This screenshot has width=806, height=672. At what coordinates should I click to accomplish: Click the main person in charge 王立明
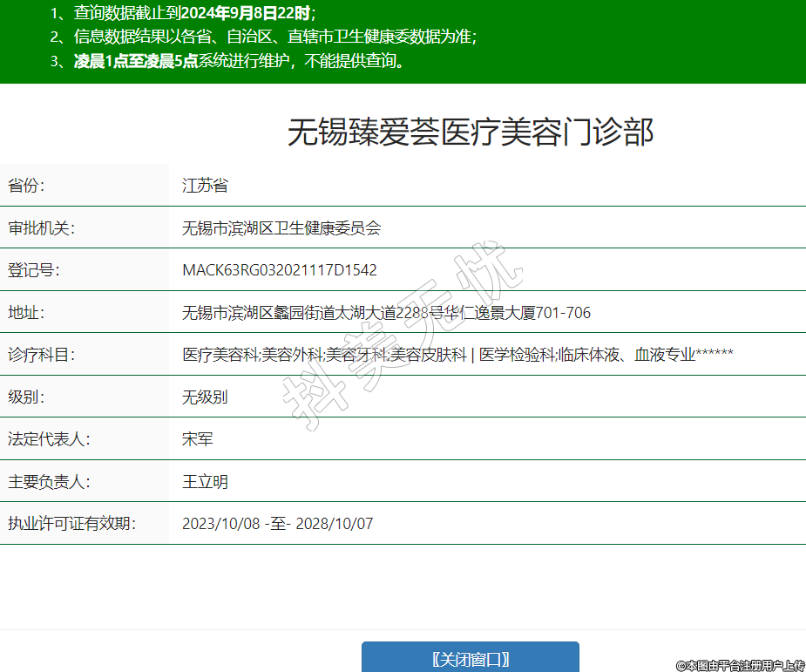pyautogui.click(x=206, y=482)
